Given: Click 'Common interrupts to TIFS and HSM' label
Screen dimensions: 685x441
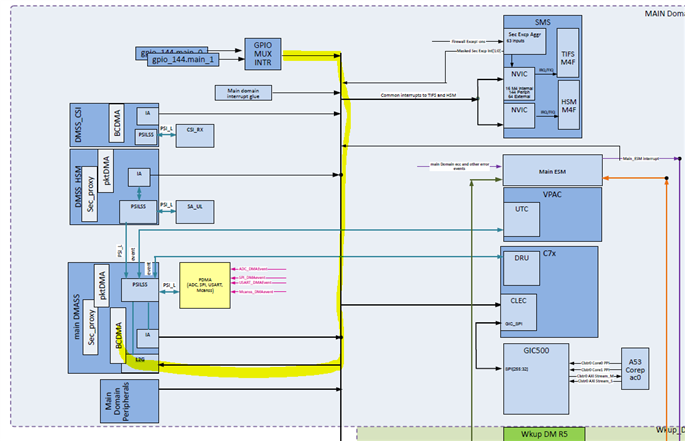Looking at the screenshot, I should (418, 95).
